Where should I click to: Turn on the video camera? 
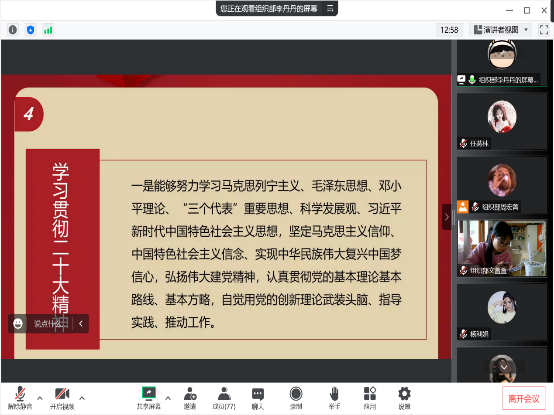tap(62, 398)
